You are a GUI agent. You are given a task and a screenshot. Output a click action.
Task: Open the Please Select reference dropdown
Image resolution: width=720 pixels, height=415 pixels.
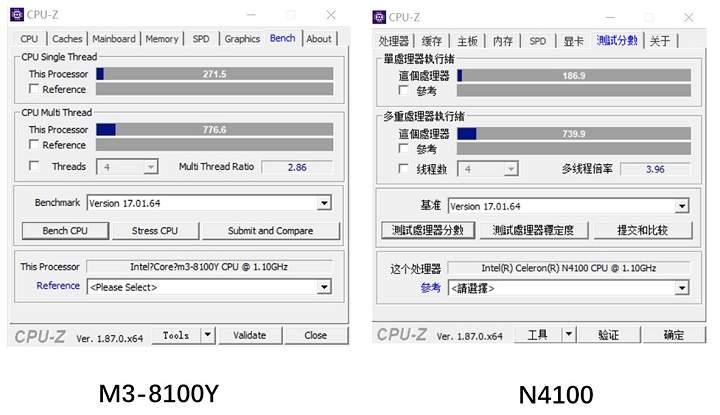point(323,287)
